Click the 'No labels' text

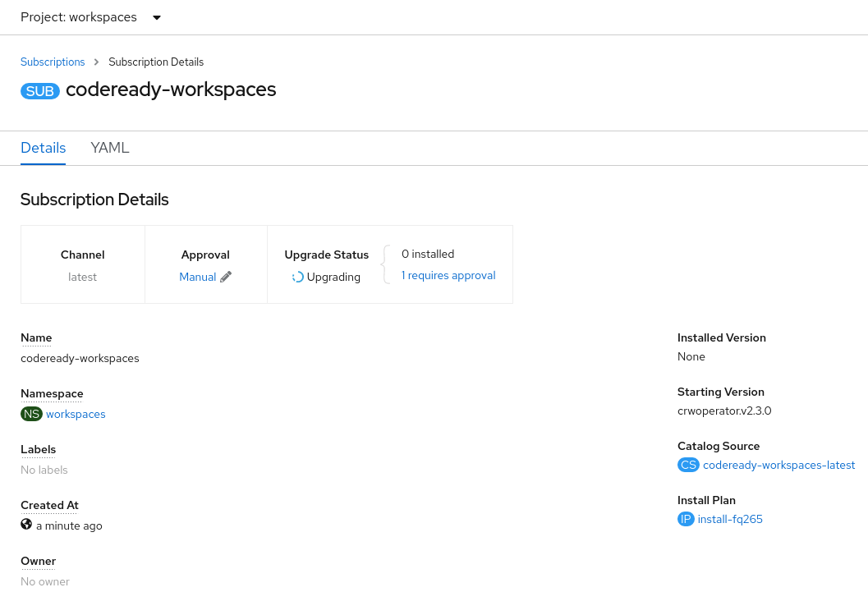pos(44,470)
